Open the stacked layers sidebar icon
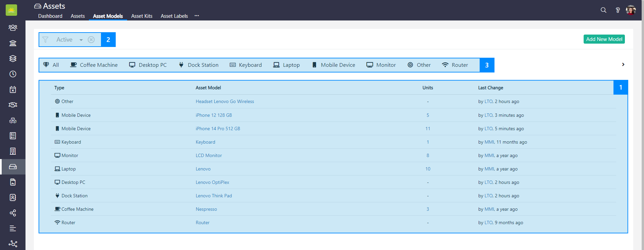644x250 pixels. [13, 58]
